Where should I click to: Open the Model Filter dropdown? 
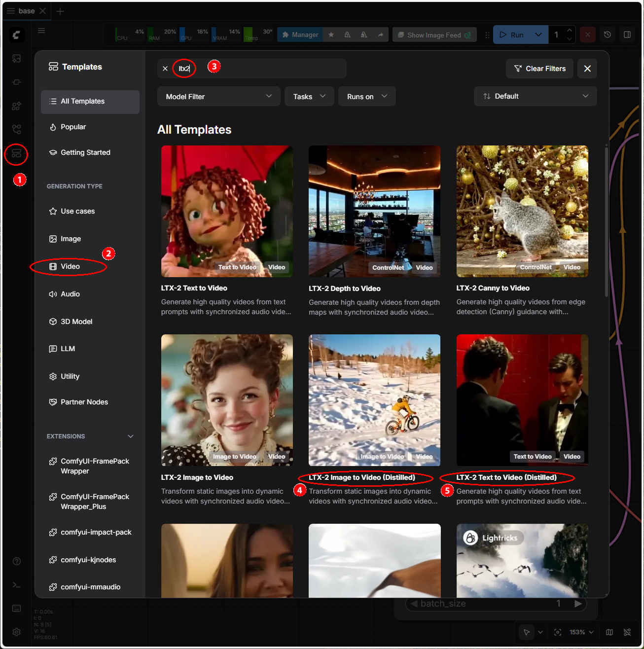(x=218, y=97)
